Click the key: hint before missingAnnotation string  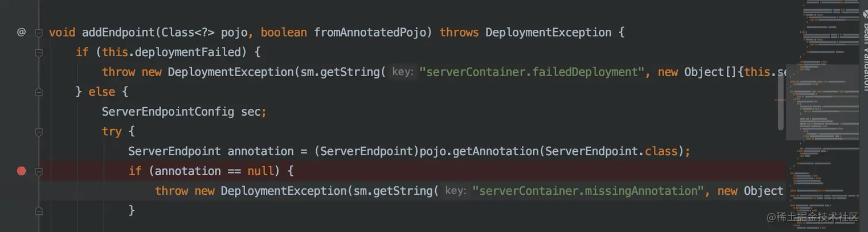coord(455,191)
